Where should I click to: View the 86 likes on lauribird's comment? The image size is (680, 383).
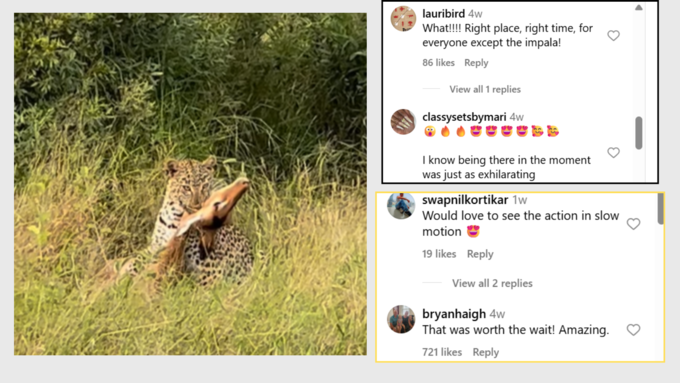click(x=438, y=63)
